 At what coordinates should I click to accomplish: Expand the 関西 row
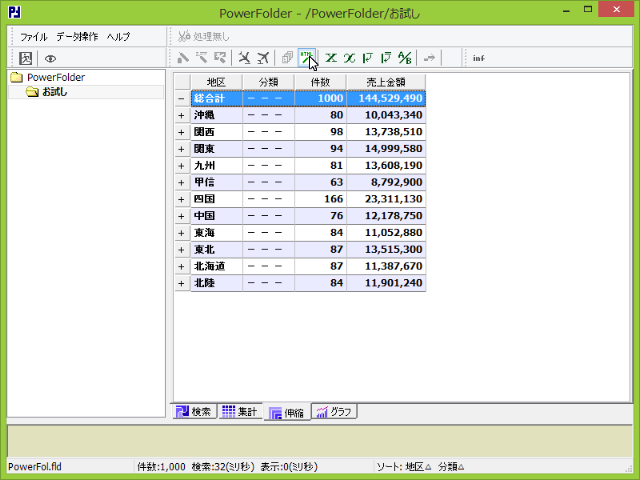(182, 132)
